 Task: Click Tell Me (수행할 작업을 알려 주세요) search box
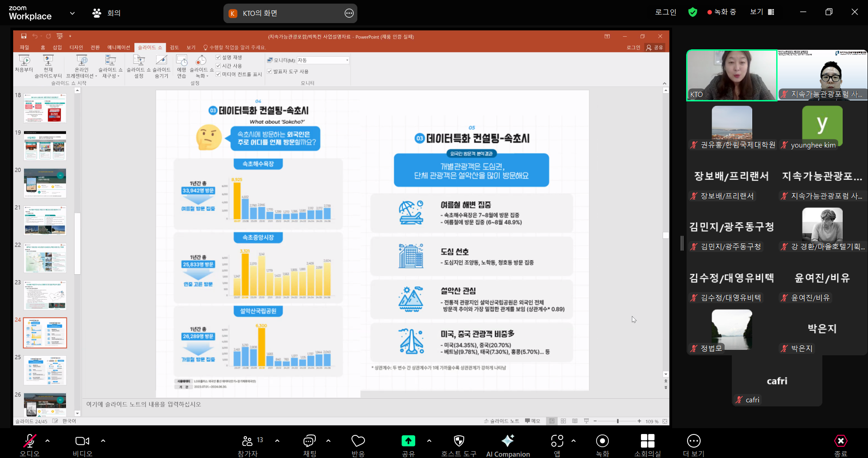(234, 48)
